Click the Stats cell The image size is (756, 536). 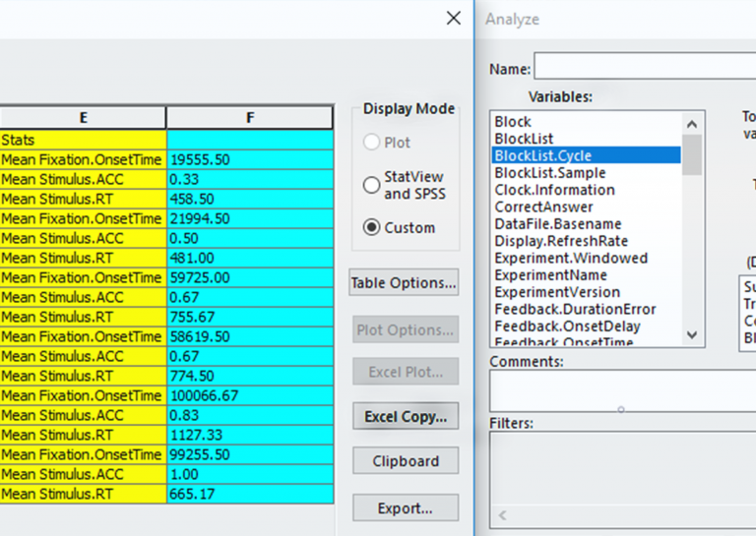click(83, 140)
